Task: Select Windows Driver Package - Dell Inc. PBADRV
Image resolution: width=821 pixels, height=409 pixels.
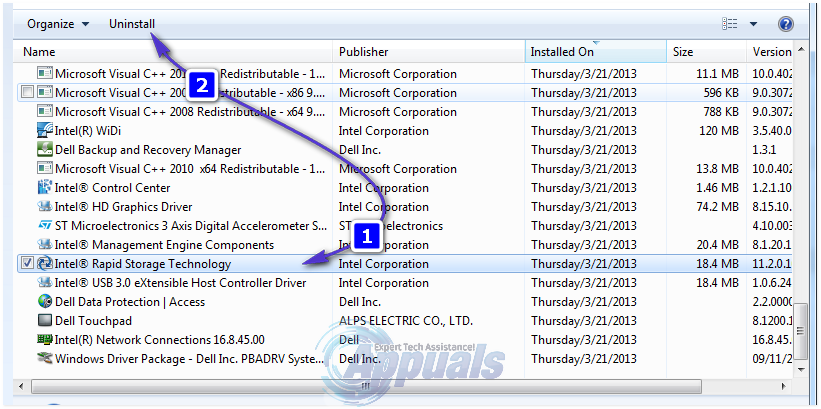Action: 190,359
